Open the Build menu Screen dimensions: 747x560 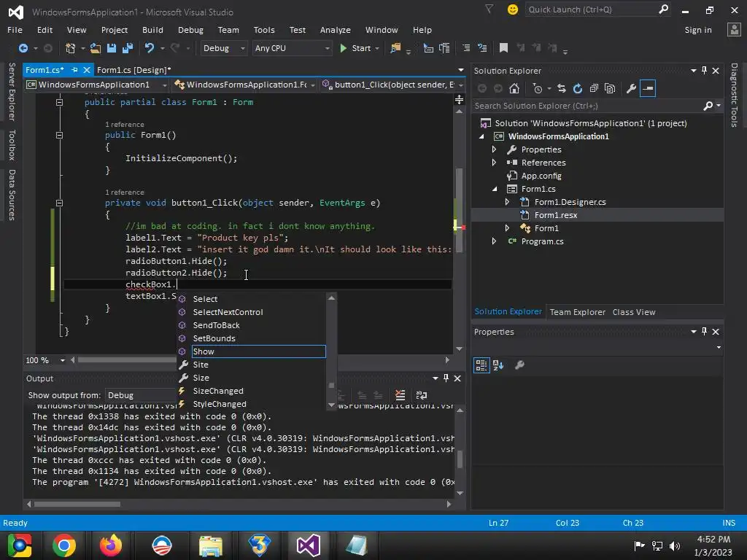coord(152,30)
